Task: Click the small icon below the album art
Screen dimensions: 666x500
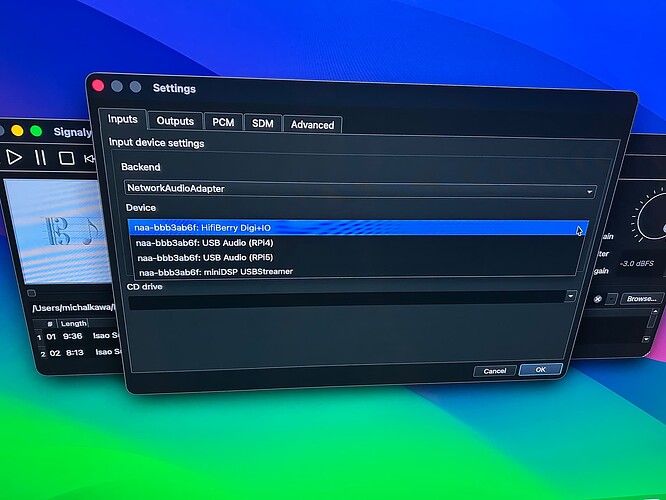Action: tap(31, 293)
